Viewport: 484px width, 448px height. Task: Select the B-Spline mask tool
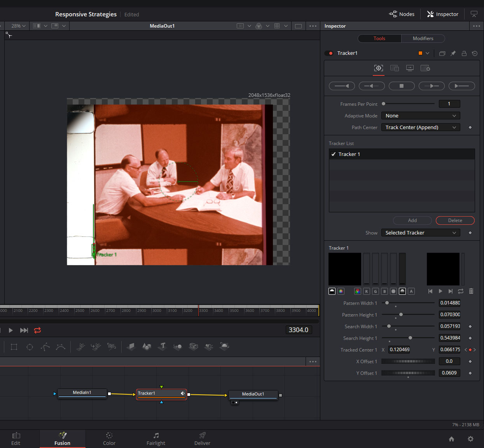coord(61,347)
